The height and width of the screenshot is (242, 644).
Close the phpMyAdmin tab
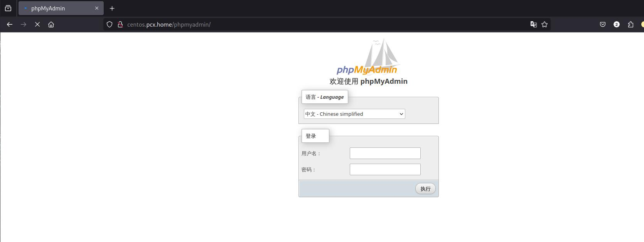point(97,8)
